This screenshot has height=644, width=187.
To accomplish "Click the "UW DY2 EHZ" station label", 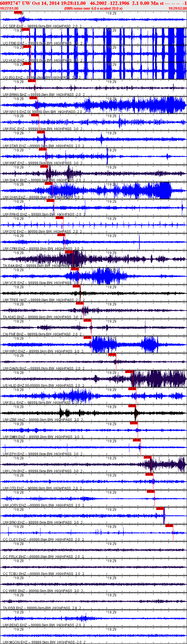I will coord(14,232).
